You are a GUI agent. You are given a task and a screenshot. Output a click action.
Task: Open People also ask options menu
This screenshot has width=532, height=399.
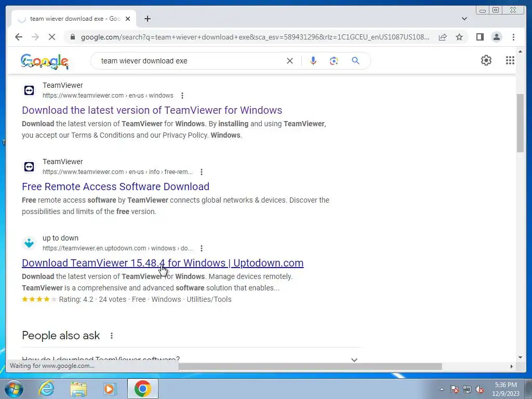point(112,336)
